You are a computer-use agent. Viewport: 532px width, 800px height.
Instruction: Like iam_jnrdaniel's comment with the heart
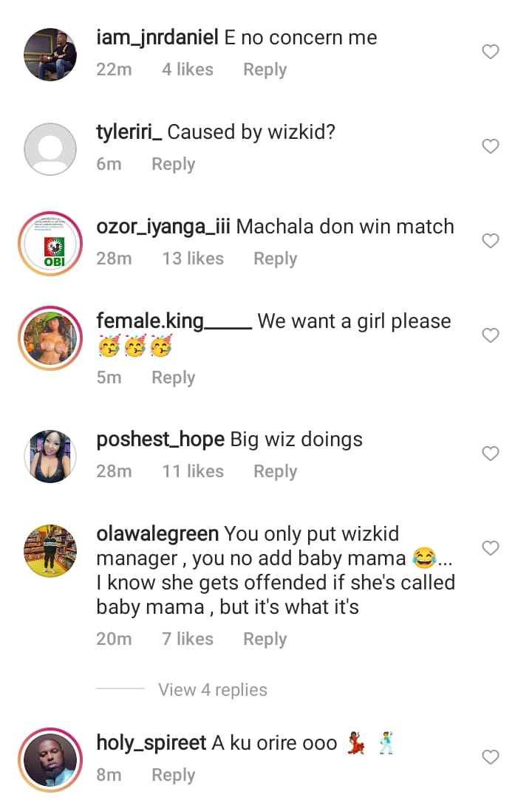[x=490, y=52]
